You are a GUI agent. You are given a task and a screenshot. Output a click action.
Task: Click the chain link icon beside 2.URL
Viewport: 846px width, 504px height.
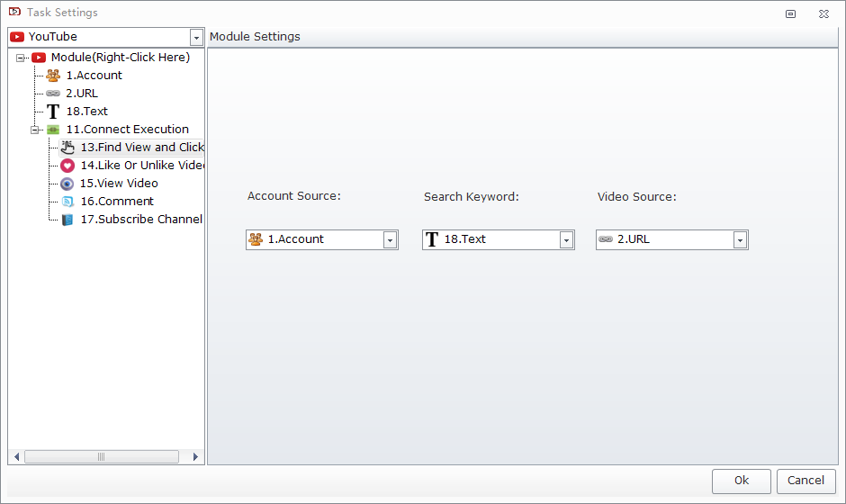53,94
